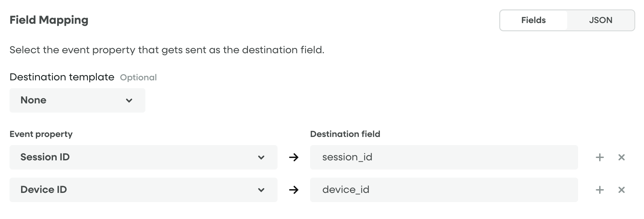Click the Optional hint text

[138, 78]
